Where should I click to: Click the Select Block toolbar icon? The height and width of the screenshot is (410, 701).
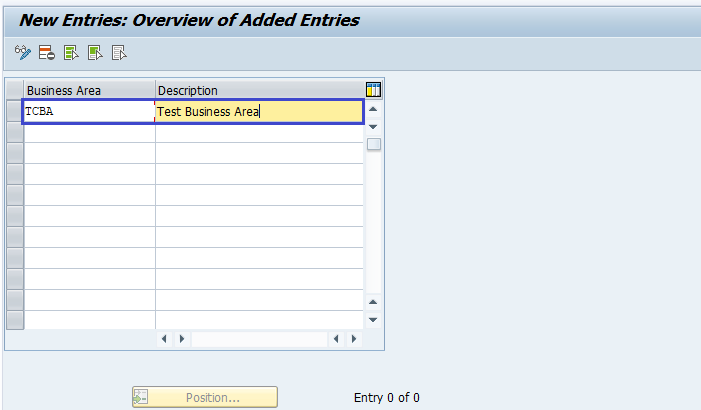coord(95,52)
